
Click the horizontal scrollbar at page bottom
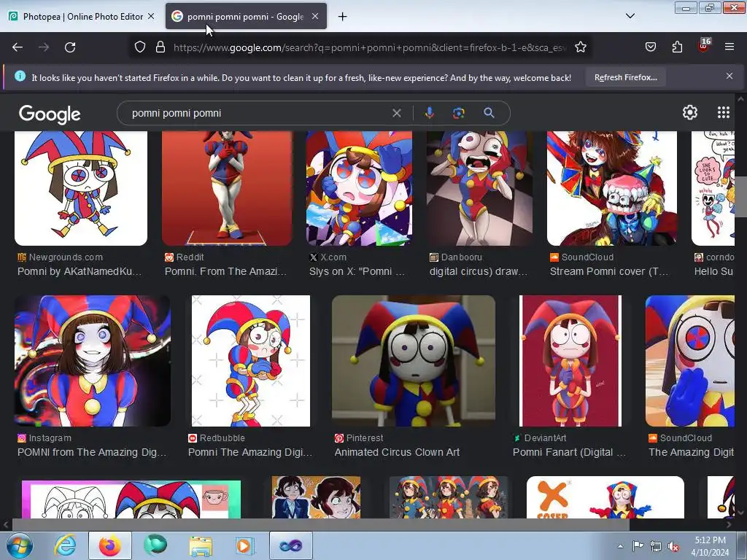320,525
